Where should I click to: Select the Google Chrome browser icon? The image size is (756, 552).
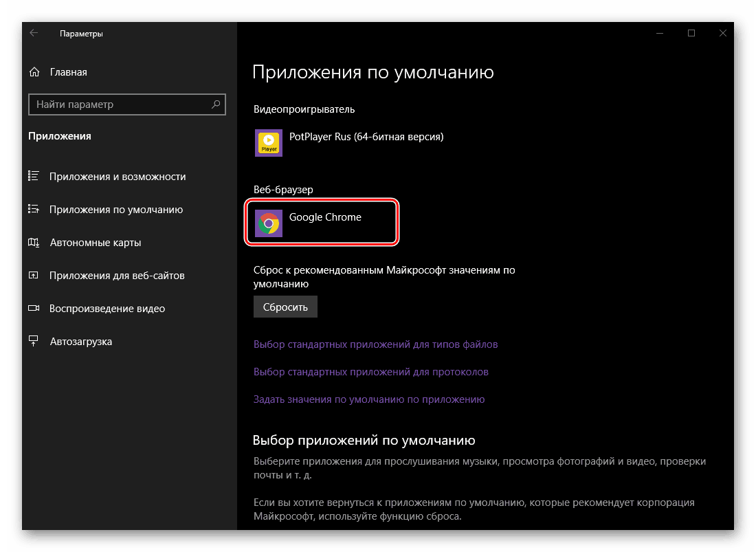coord(268,222)
